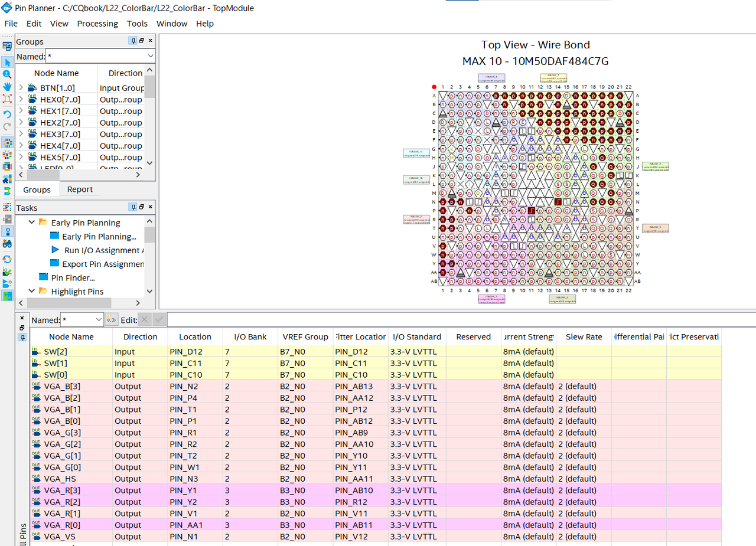The image size is (756, 546).
Task: Open the Processing menu
Action: [97, 24]
